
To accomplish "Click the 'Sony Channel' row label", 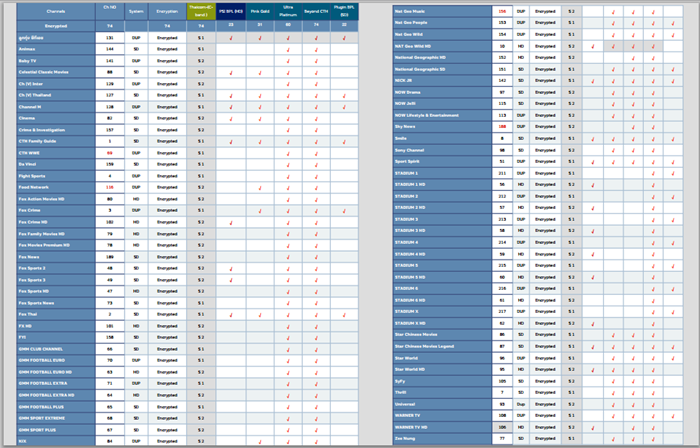I will click(x=442, y=150).
